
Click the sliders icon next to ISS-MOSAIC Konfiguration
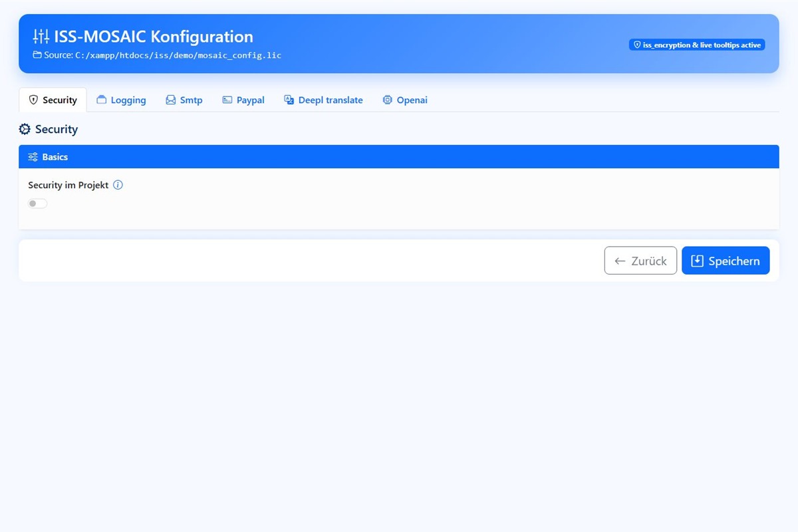(x=41, y=37)
